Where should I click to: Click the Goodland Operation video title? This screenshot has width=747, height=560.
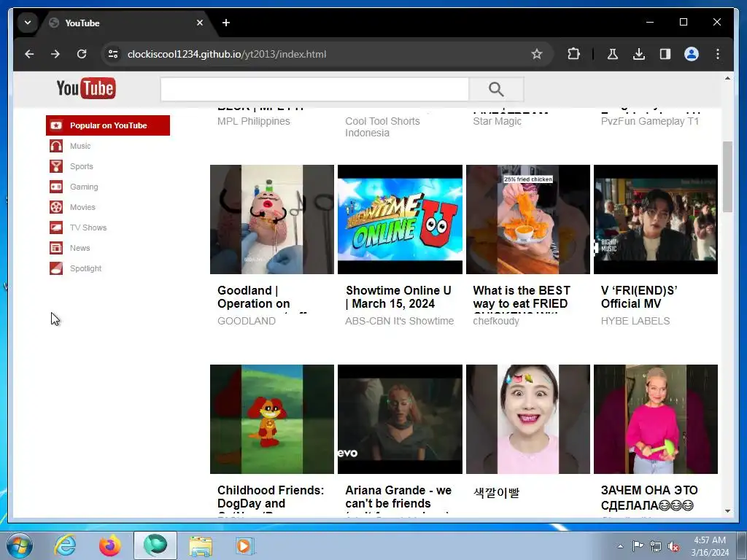(263, 298)
